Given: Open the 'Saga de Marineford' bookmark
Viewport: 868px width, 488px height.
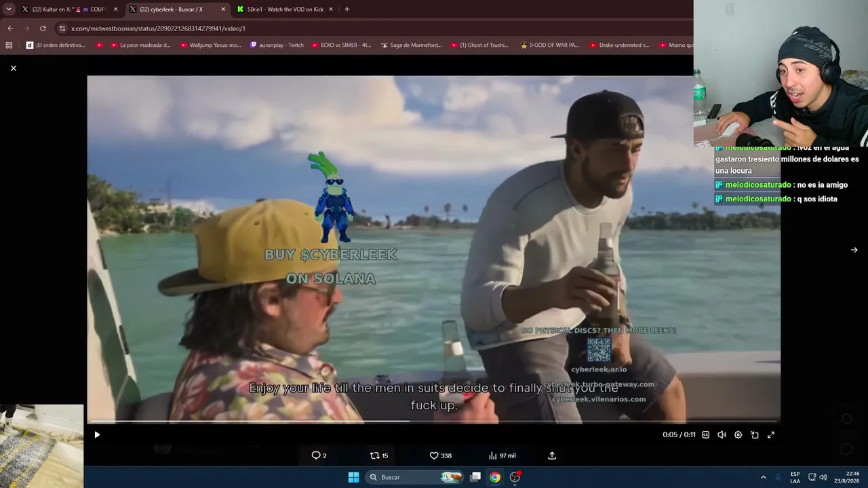Looking at the screenshot, I should pyautogui.click(x=411, y=45).
